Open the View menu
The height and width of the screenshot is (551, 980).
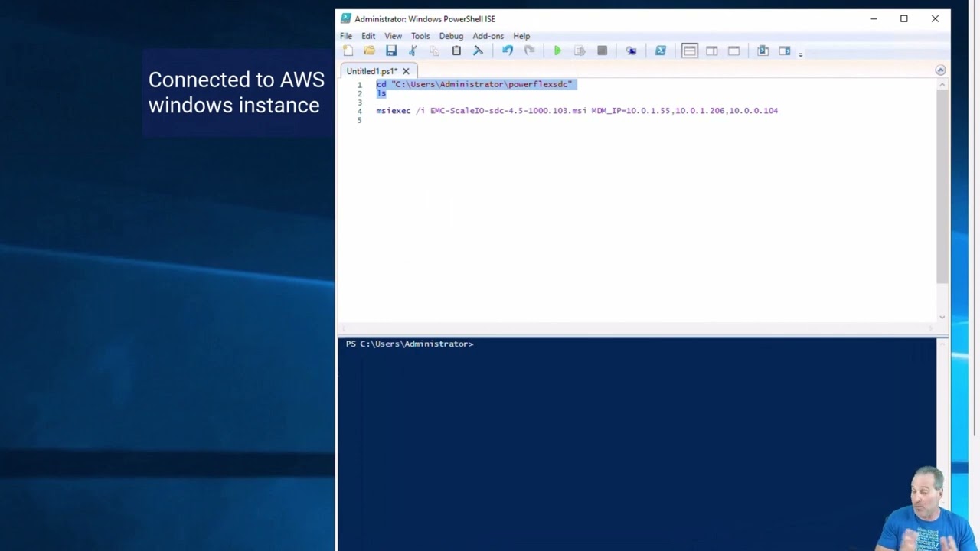pyautogui.click(x=393, y=36)
